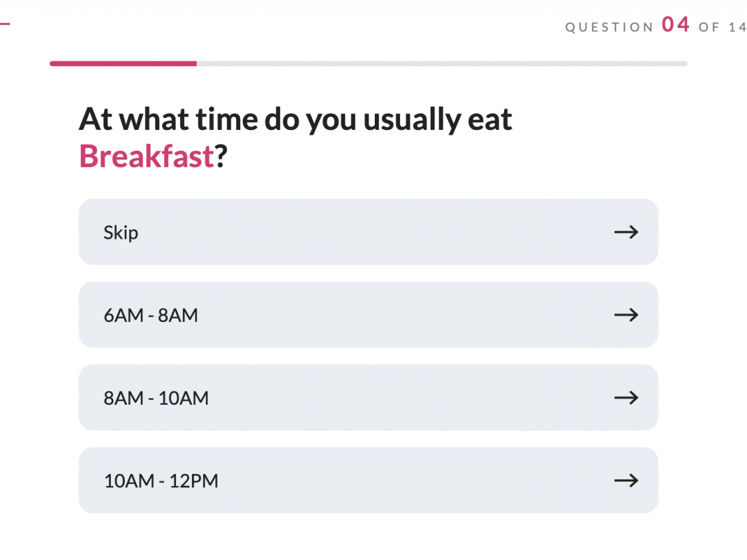
Task: Tap the '10AM - 12PM' text label
Action: [161, 481]
